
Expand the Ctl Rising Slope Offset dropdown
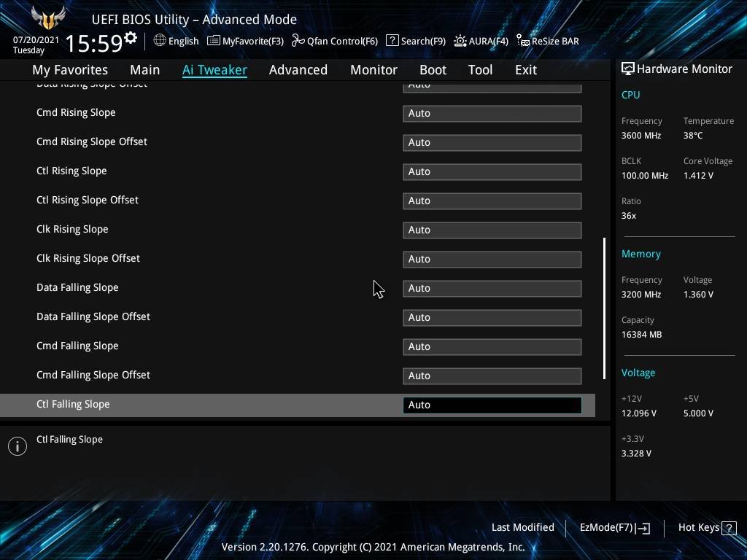[492, 201]
